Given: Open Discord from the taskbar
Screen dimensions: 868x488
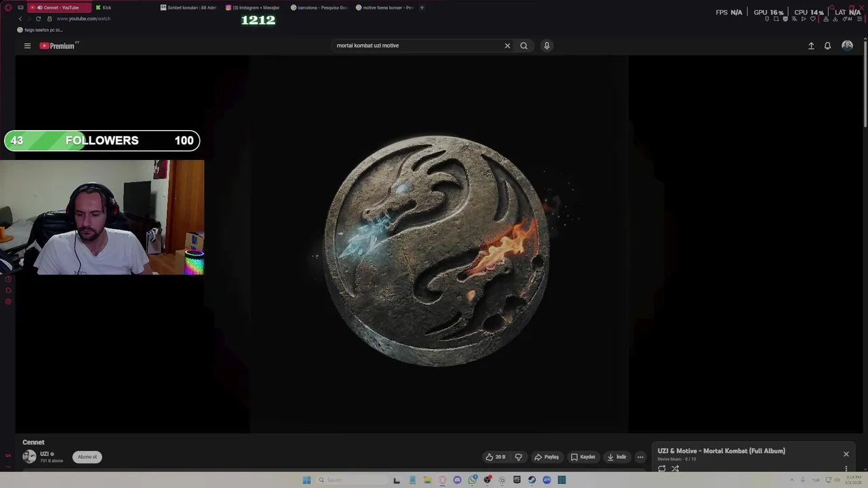Looking at the screenshot, I should pos(457,480).
